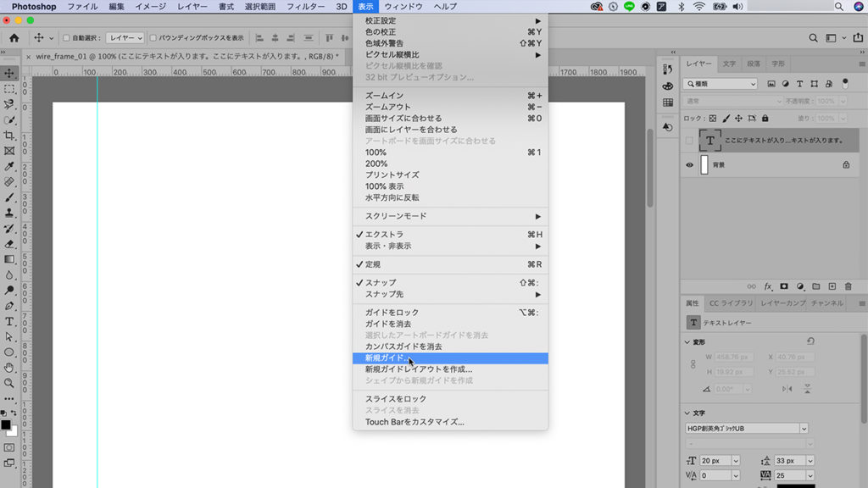Close the wire_frame_01 document tab

click(x=28, y=57)
